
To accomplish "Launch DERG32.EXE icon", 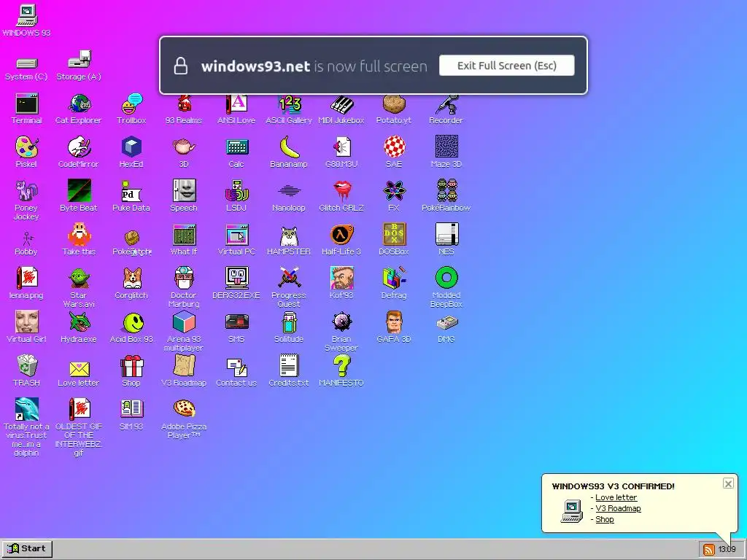I will tap(237, 278).
